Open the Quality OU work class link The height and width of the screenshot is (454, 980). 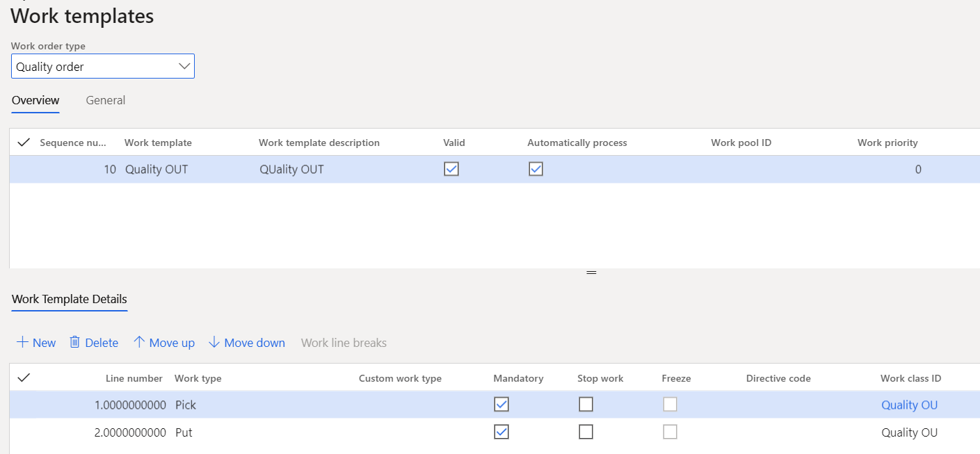tap(909, 405)
